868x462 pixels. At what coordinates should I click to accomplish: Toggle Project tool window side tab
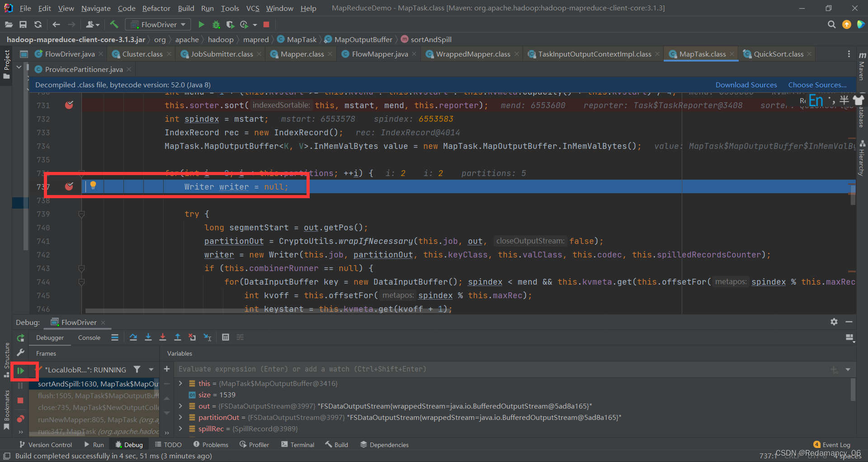pyautogui.click(x=6, y=64)
